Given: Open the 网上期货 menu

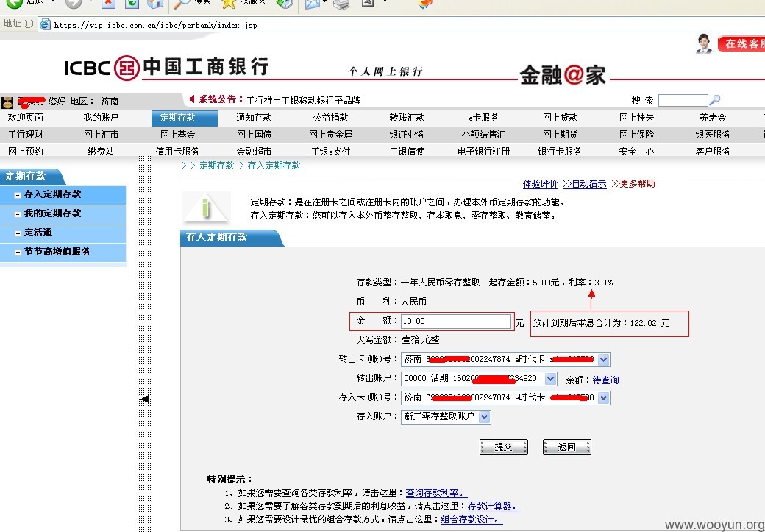Looking at the screenshot, I should (560, 134).
